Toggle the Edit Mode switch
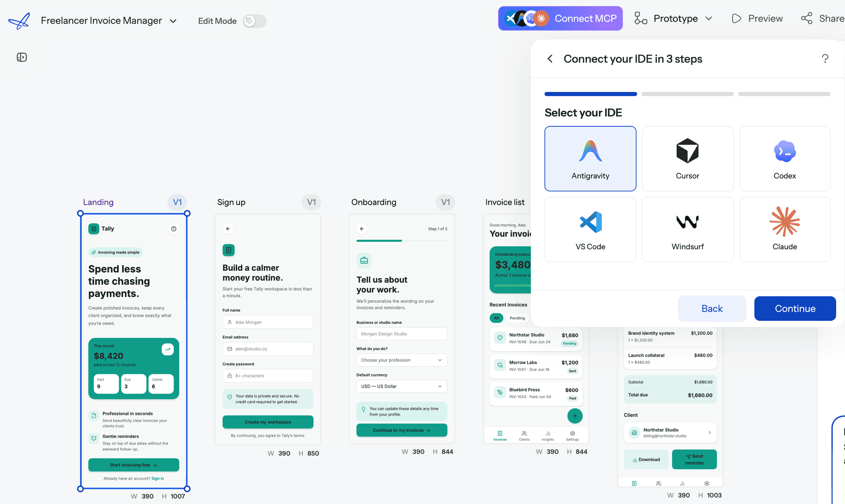This screenshot has width=845, height=504. point(254,21)
